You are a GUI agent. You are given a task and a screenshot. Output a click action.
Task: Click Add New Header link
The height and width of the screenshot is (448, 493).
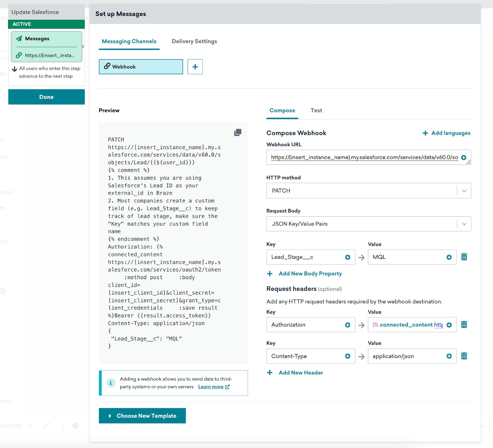301,373
